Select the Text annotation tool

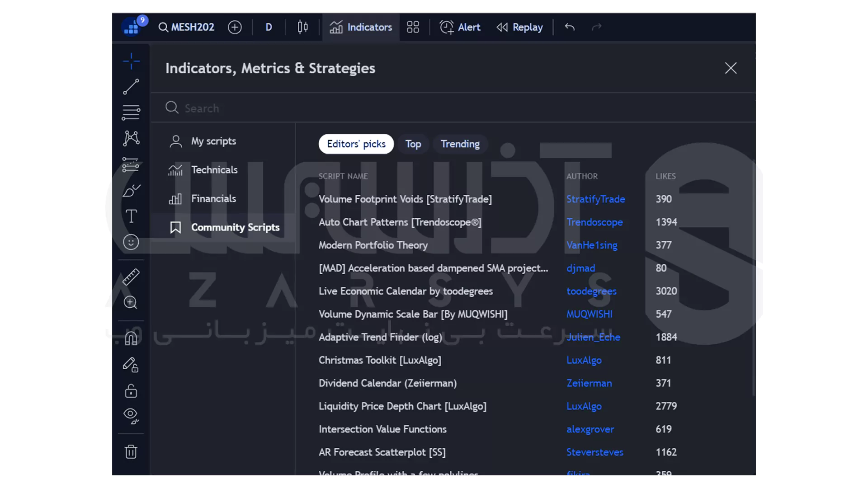coord(131,216)
